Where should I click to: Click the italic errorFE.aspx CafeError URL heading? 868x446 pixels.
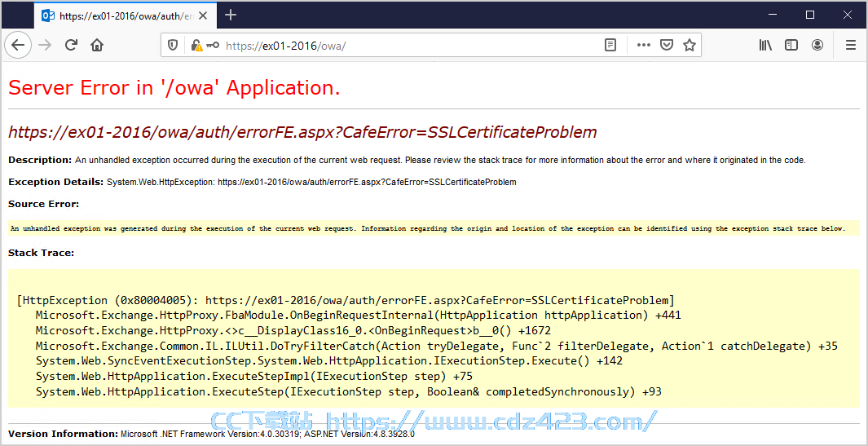[302, 132]
